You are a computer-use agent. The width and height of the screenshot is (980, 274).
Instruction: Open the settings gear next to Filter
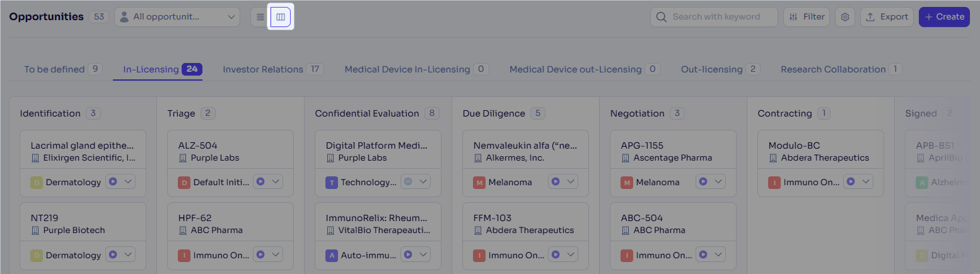pyautogui.click(x=845, y=17)
